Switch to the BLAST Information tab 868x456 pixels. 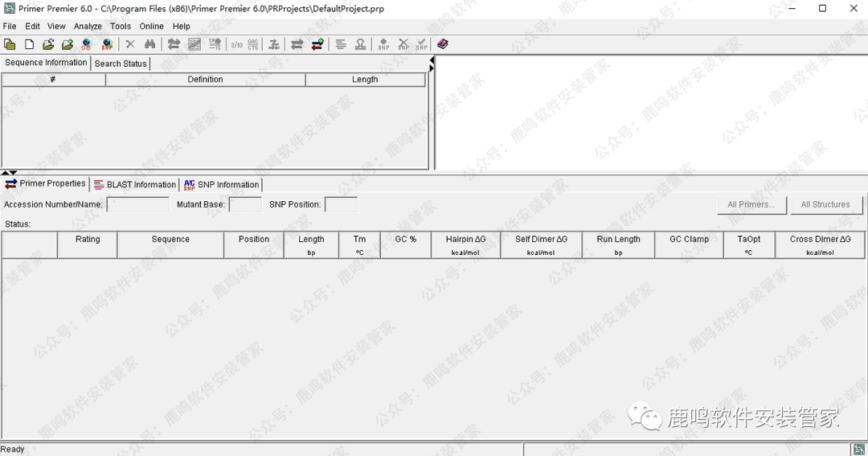point(134,184)
